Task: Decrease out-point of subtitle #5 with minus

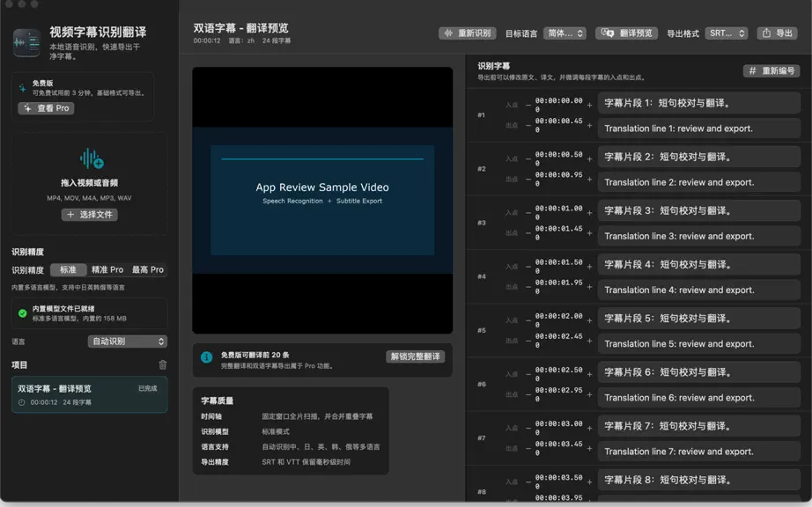Action: [x=528, y=341]
